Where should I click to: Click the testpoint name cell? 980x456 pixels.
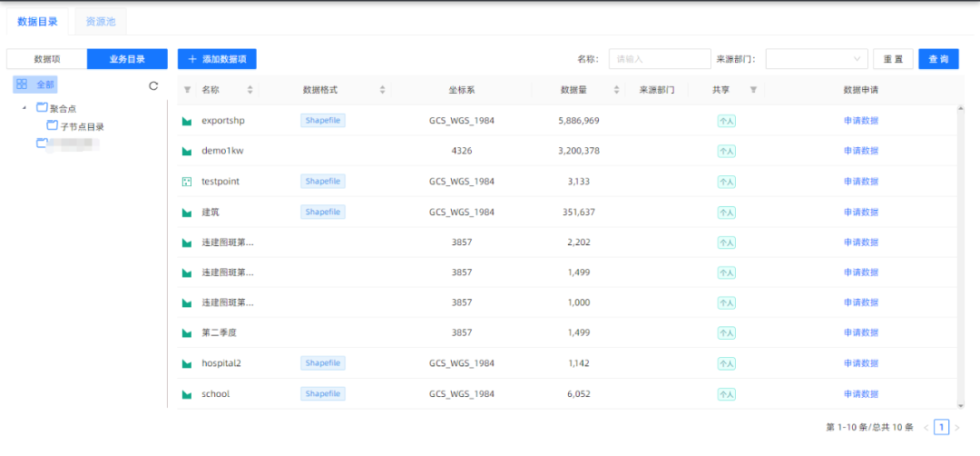click(220, 182)
